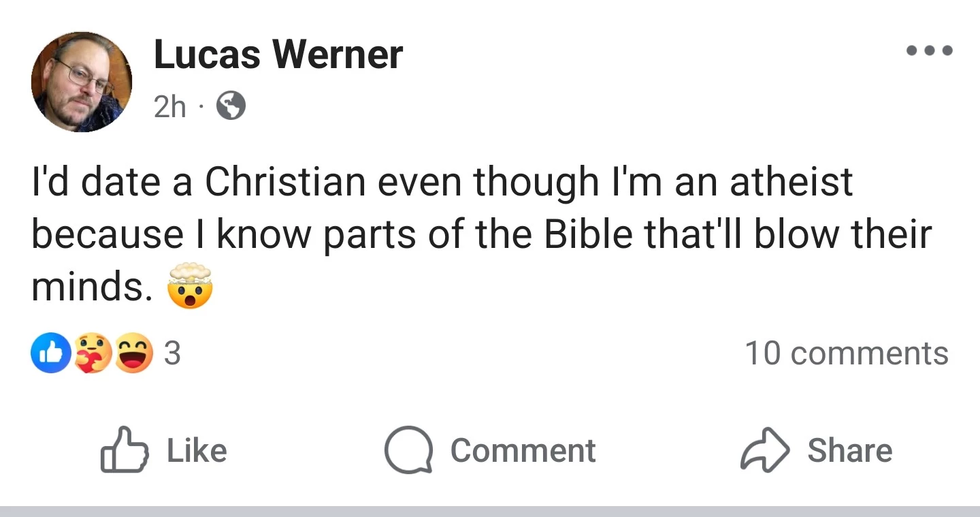
Task: Click the speech bubble Comment icon
Action: [408, 450]
